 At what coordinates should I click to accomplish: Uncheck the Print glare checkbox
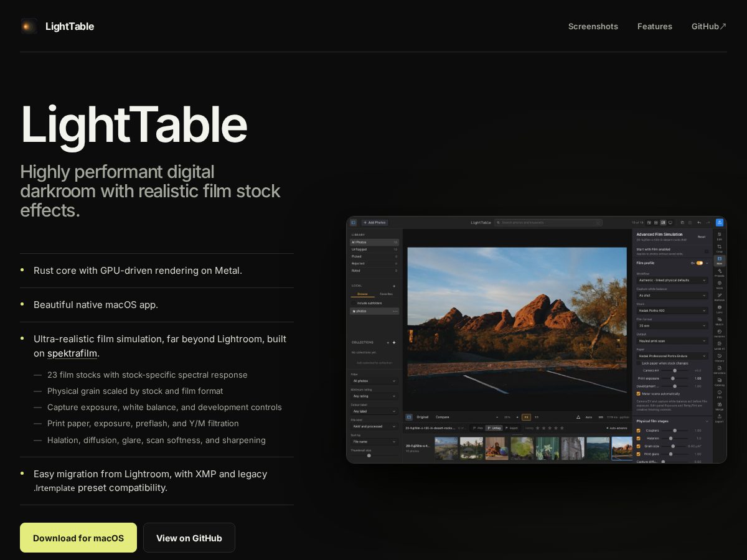[x=638, y=454]
